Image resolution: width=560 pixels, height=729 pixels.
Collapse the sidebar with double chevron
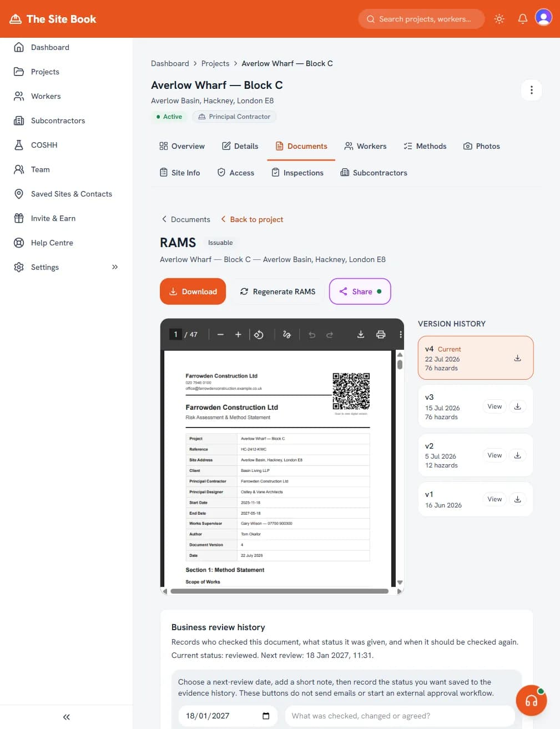click(x=67, y=717)
